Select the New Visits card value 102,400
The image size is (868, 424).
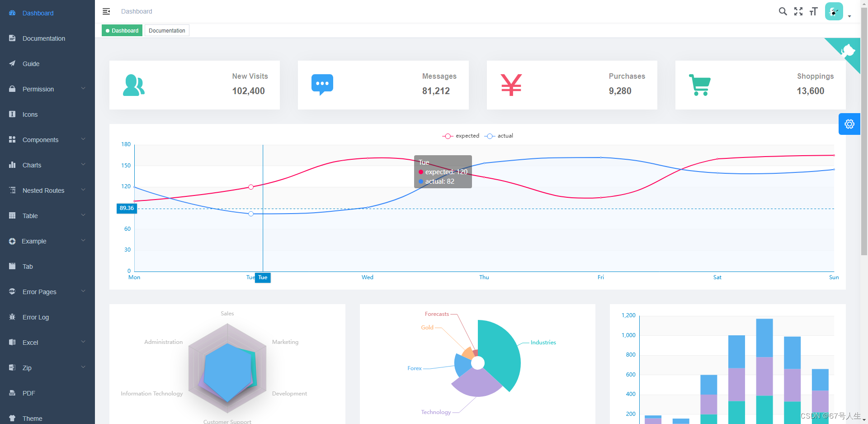pos(249,91)
